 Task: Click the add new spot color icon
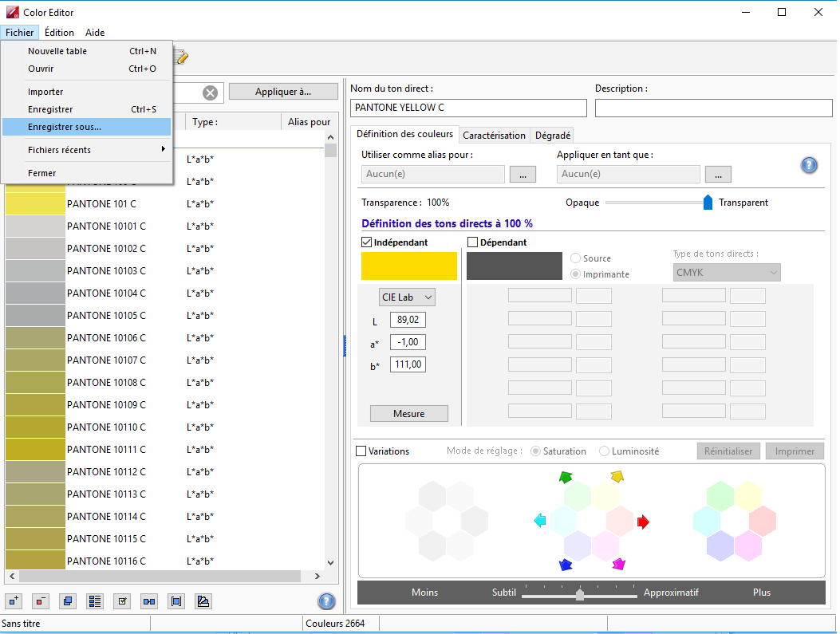[14, 601]
